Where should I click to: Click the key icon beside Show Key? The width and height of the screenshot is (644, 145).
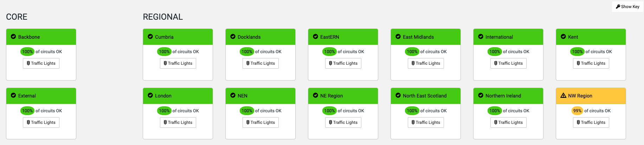(x=618, y=7)
